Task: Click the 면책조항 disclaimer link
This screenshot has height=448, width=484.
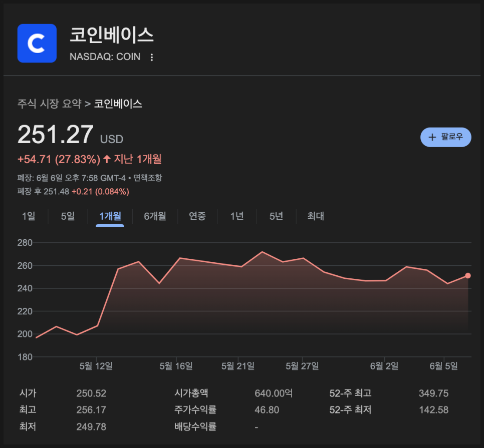Action: [x=147, y=178]
